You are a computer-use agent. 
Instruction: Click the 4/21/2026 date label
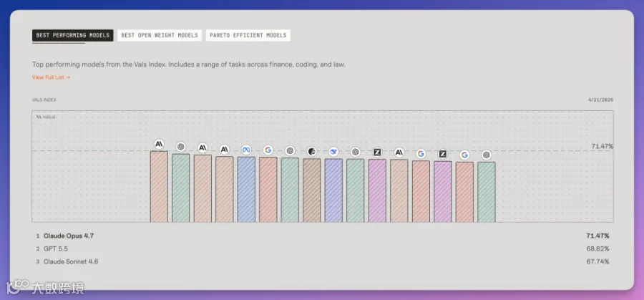[x=601, y=100]
